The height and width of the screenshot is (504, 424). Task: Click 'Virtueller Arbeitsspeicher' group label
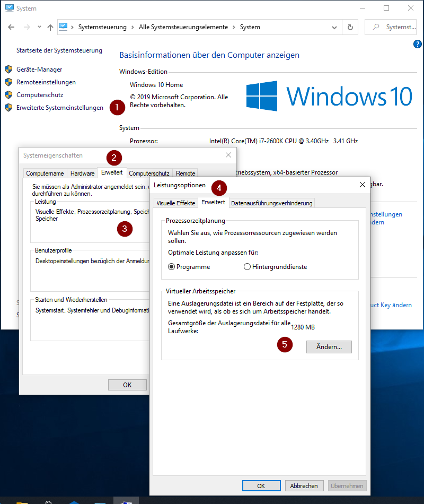201,291
